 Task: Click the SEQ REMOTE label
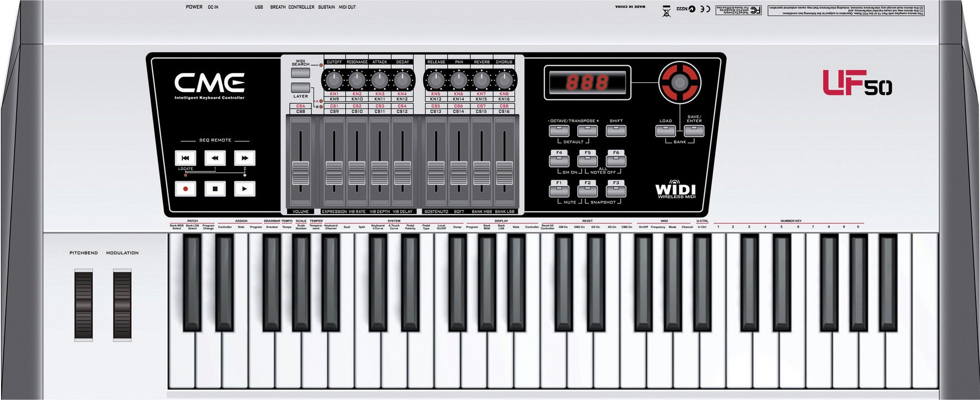pyautogui.click(x=215, y=140)
